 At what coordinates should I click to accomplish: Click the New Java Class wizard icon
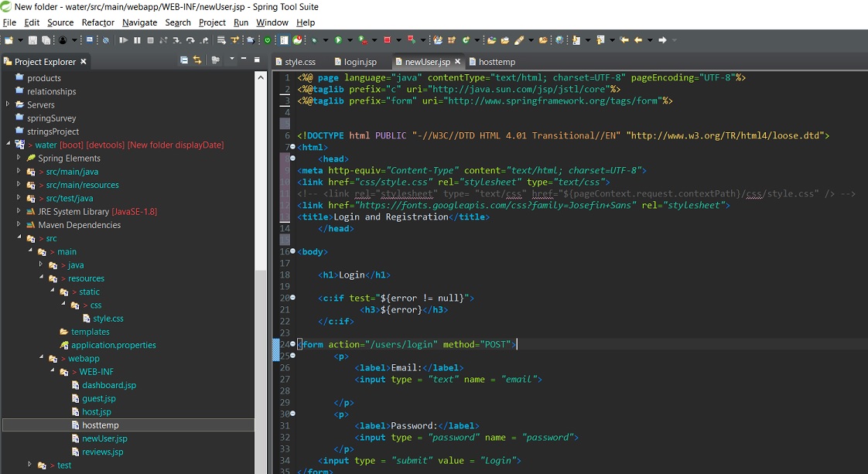coord(465,39)
